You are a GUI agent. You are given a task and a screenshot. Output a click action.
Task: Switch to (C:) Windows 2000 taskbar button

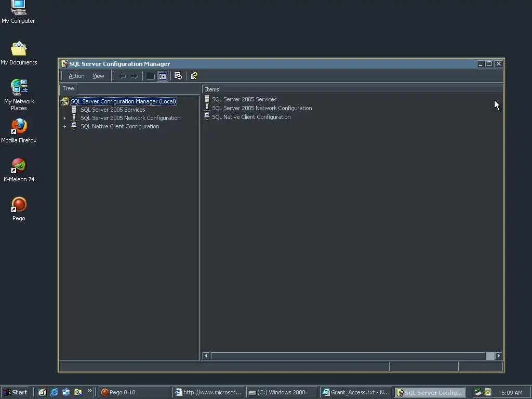click(282, 392)
